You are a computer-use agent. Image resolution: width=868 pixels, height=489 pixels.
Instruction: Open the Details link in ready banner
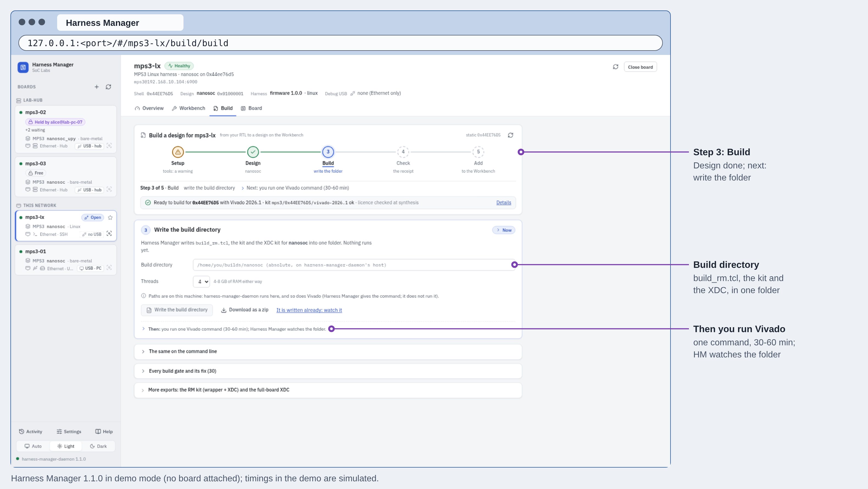point(503,202)
